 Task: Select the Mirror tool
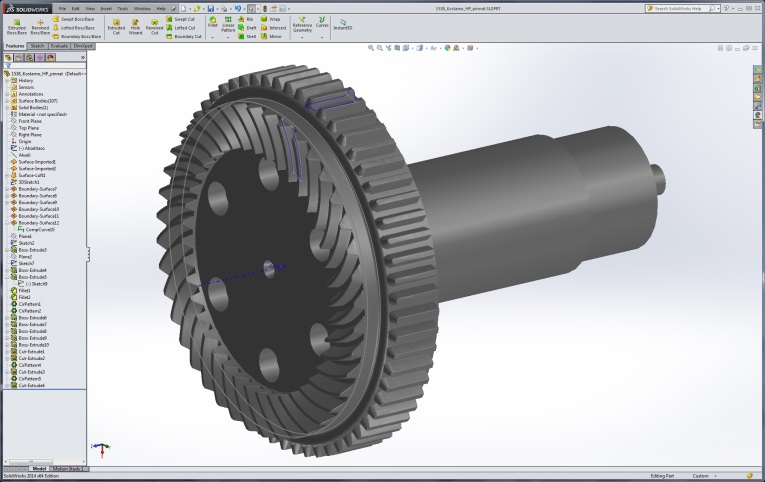(272, 37)
